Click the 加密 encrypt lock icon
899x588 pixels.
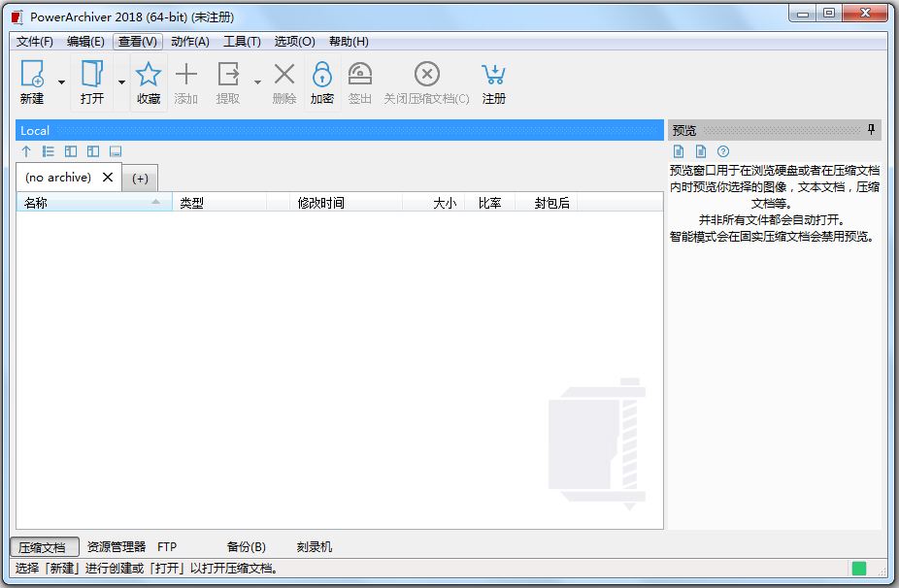322,74
